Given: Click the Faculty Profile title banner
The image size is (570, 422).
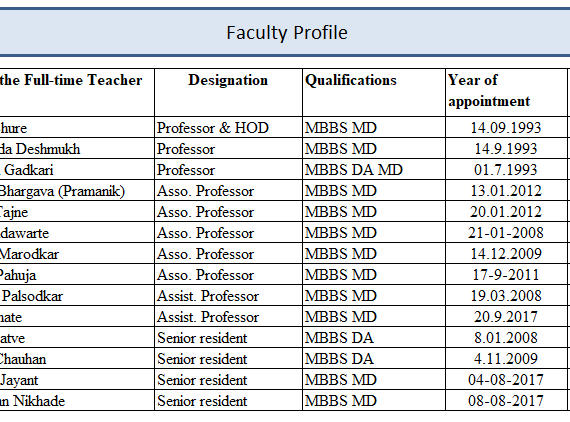Looking at the screenshot, I should coord(285,33).
